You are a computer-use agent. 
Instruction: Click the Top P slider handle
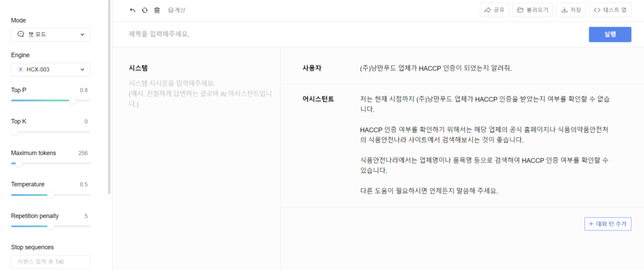72,100
